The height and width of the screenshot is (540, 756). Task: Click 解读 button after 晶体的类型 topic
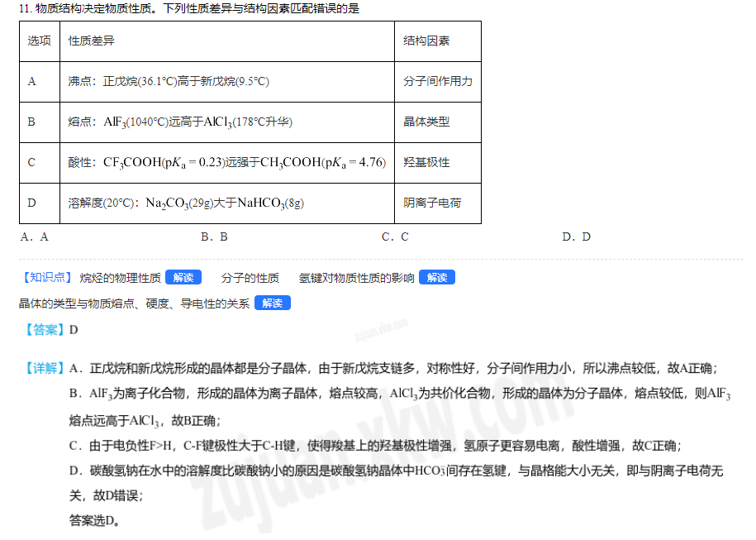click(x=272, y=303)
